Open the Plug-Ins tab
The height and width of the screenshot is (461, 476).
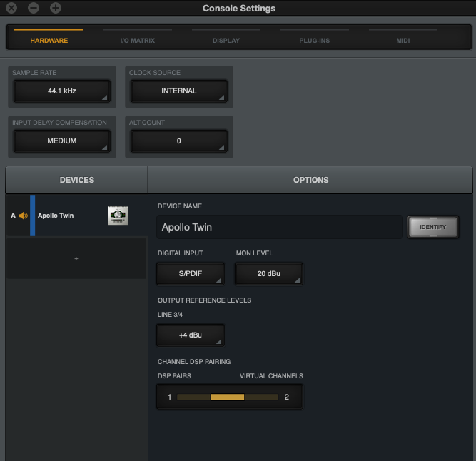(314, 40)
